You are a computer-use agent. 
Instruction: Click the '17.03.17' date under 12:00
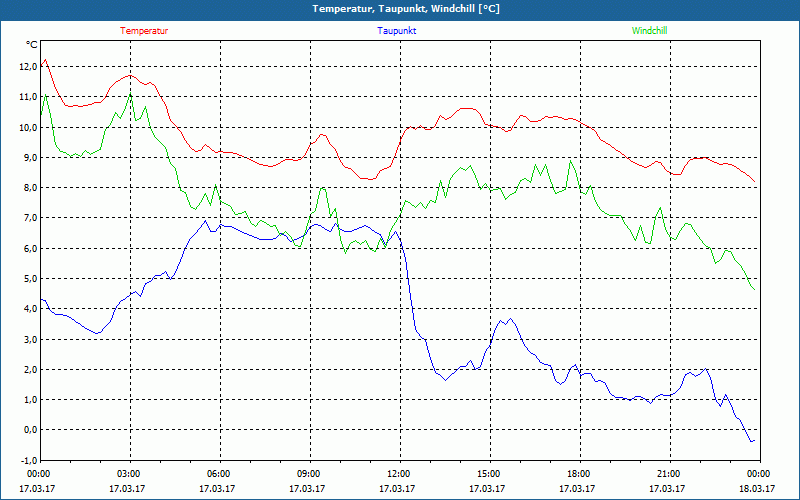click(397, 488)
